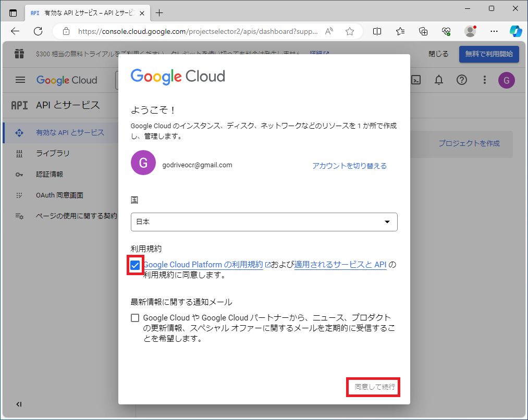
Task: Reload the page with the refresh icon
Action: 38,31
